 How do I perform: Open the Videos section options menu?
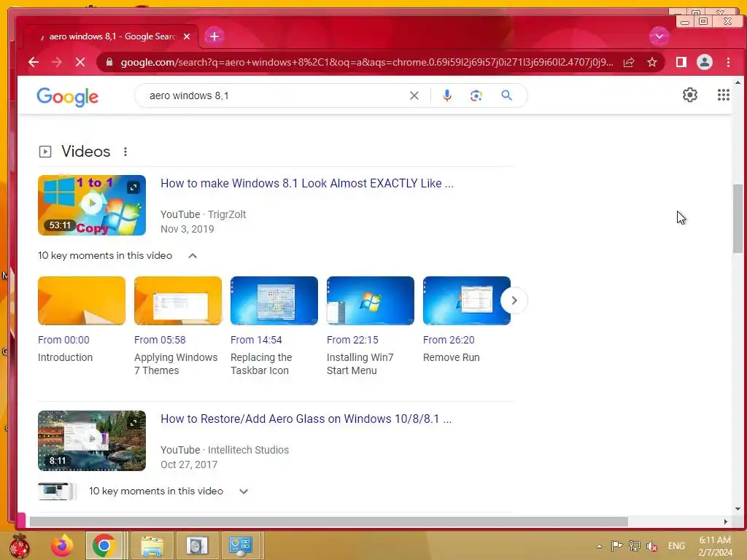click(x=125, y=152)
